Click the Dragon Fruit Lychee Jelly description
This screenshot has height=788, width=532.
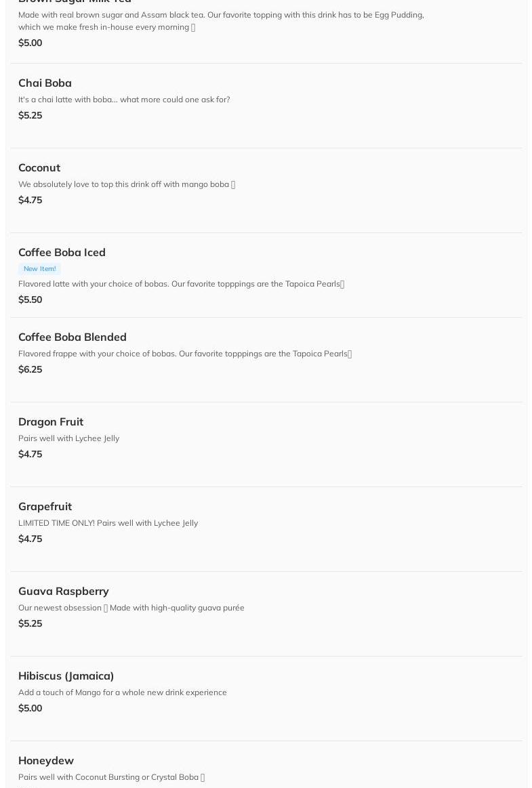pyautogui.click(x=69, y=438)
